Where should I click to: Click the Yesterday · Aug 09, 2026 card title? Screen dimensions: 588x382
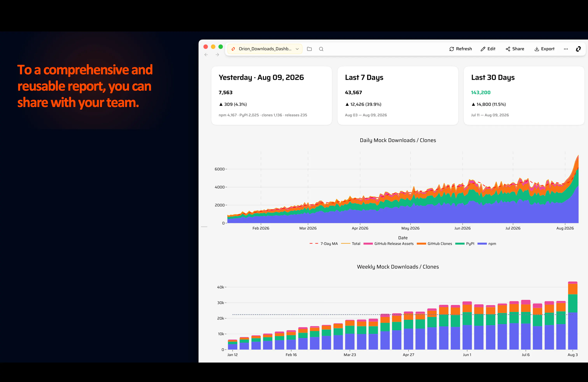(261, 77)
